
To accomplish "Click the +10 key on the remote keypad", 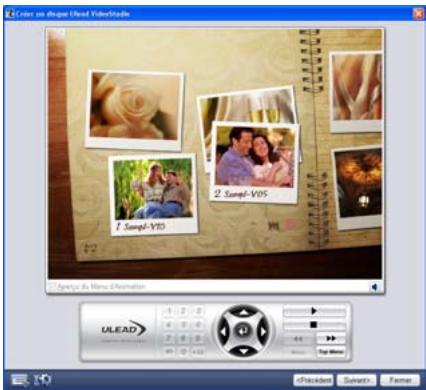I will [x=198, y=351].
